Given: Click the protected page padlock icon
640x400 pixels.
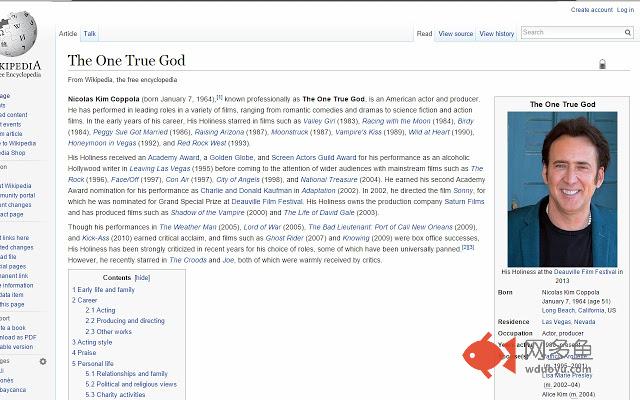Looking at the screenshot, I should tap(602, 64).
